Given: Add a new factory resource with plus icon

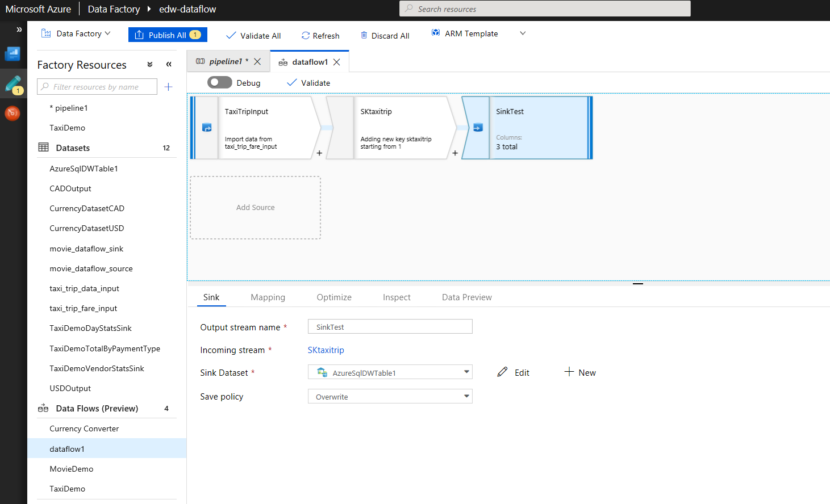Looking at the screenshot, I should [168, 87].
